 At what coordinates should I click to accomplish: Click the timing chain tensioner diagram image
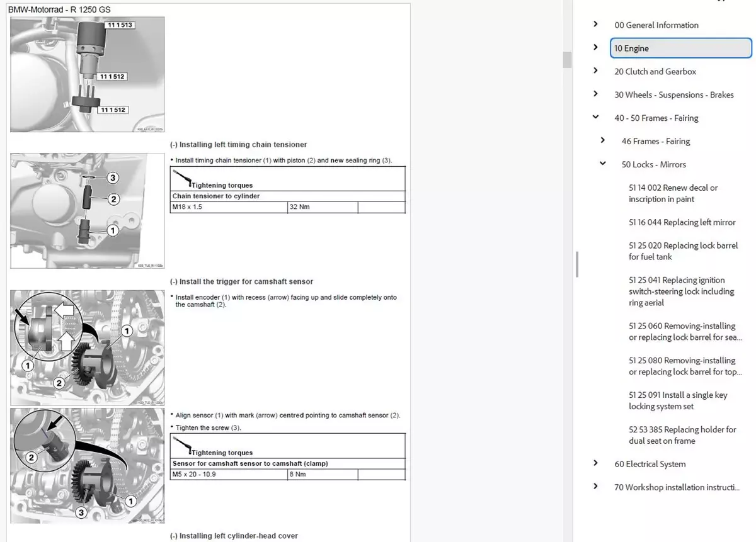pyautogui.click(x=88, y=211)
